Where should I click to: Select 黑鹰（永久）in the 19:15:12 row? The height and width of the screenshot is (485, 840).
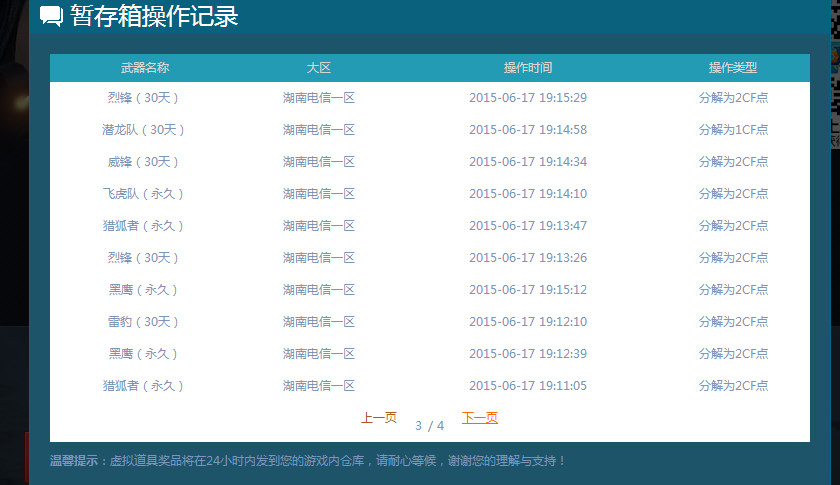143,290
